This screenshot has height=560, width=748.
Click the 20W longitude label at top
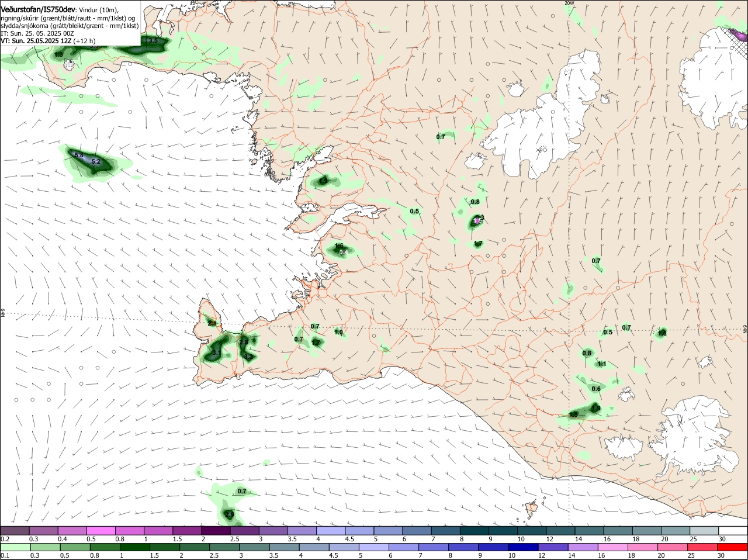coord(569,3)
